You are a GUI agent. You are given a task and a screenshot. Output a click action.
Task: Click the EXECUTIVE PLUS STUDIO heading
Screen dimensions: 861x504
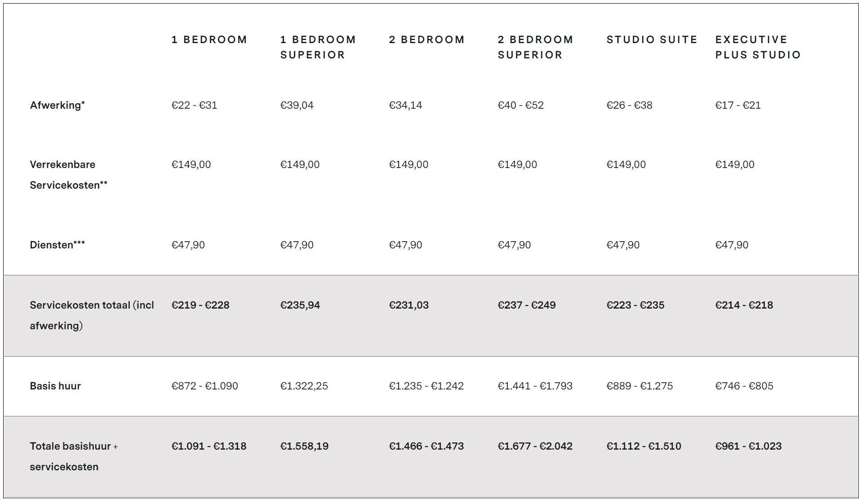coord(758,47)
